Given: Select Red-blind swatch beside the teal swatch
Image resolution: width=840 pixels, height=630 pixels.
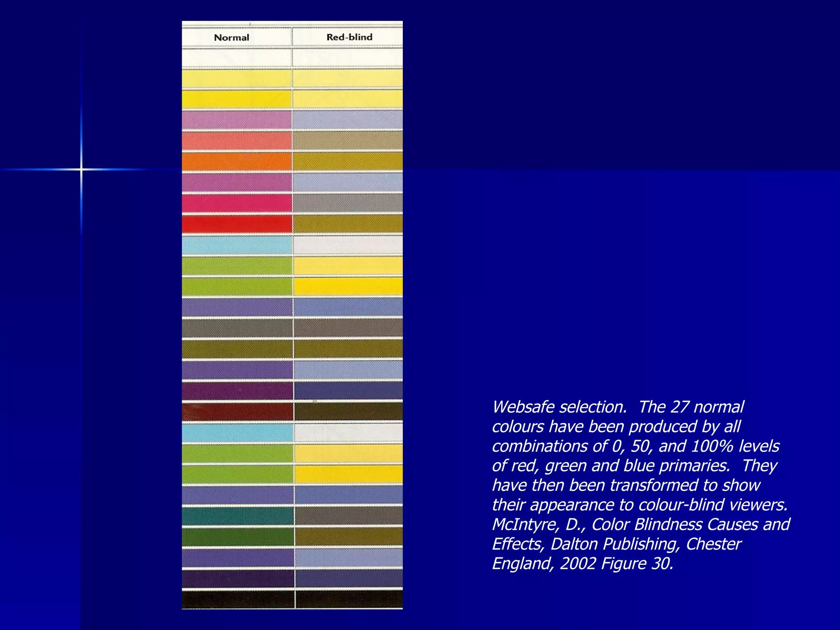Looking at the screenshot, I should (x=349, y=516).
